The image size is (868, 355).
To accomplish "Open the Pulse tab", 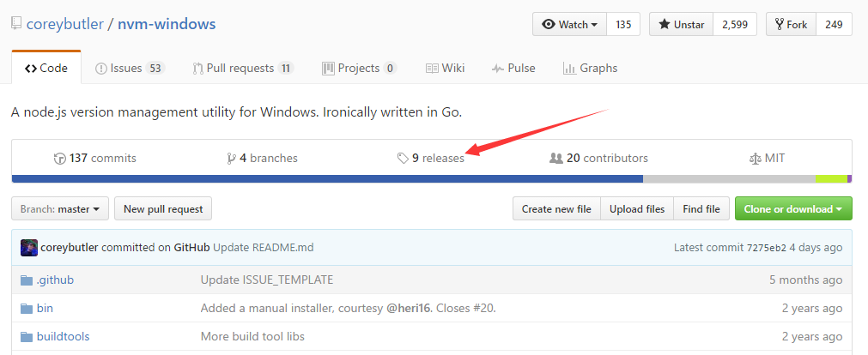I will click(513, 68).
